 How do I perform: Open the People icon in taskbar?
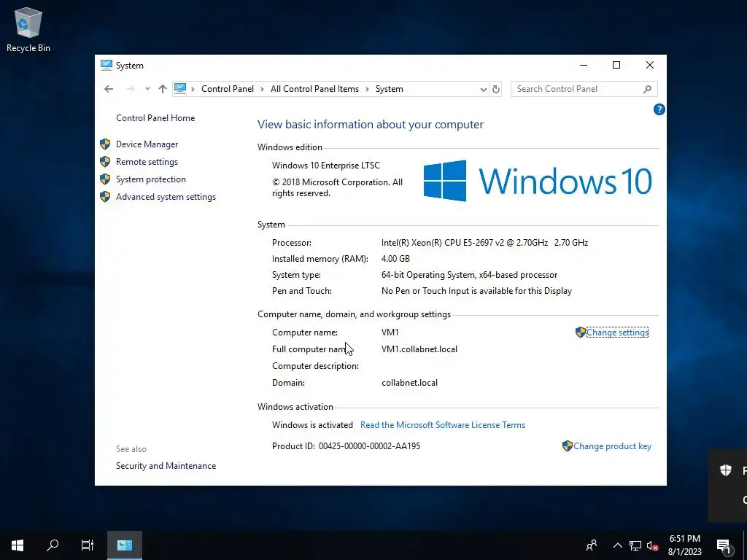[592, 545]
